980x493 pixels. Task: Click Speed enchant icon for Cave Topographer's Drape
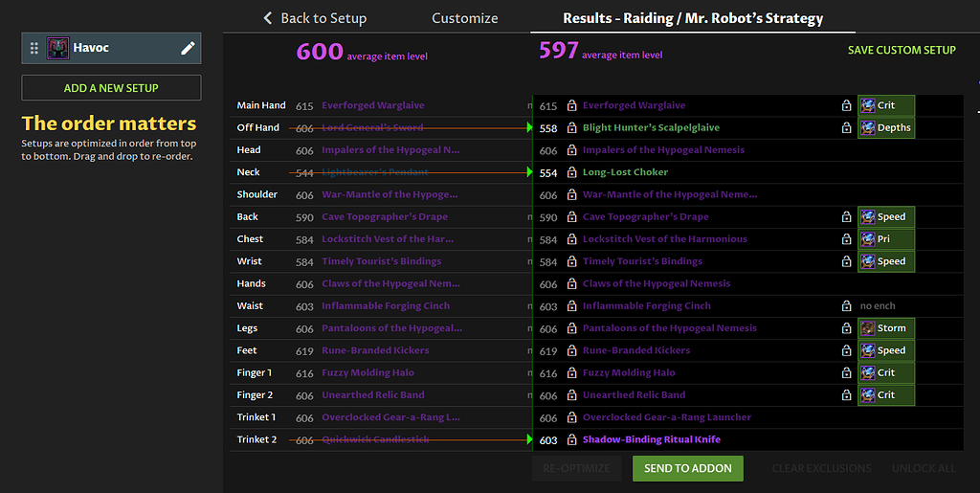pyautogui.click(x=868, y=217)
